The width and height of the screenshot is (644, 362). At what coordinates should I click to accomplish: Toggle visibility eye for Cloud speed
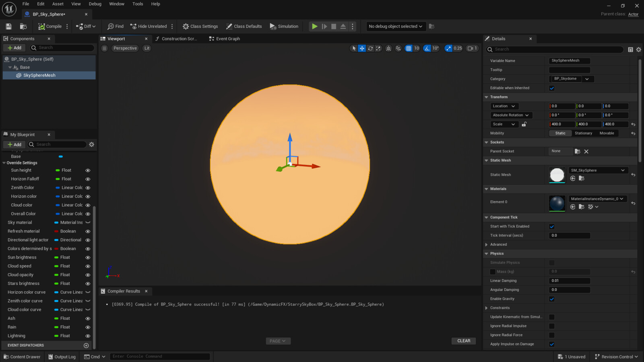tap(88, 266)
